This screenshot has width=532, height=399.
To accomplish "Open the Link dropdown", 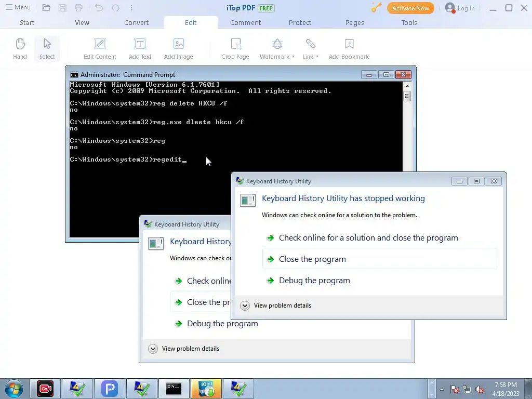I will coord(311,48).
